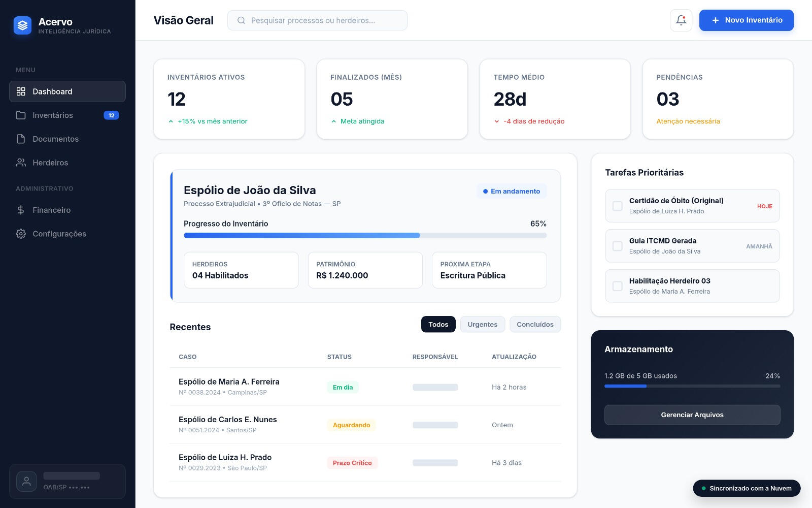Tick the Habilitação Herdeiro 03 checkbox
Viewport: 812px width, 508px height.
point(617,286)
